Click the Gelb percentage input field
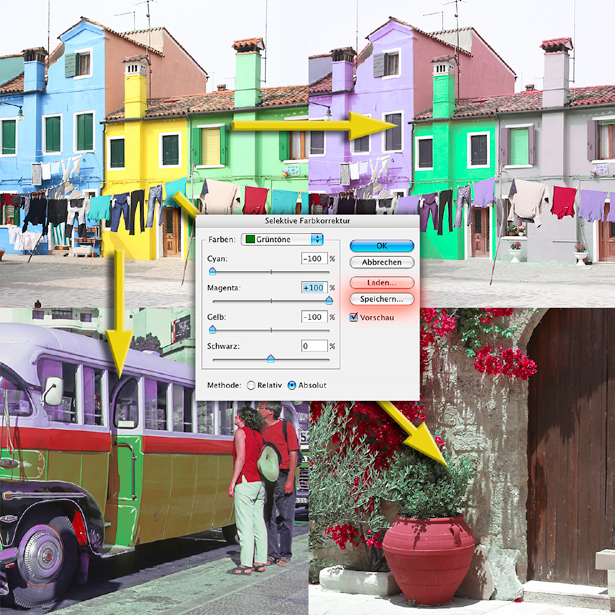This screenshot has width=615, height=615. pyautogui.click(x=313, y=317)
